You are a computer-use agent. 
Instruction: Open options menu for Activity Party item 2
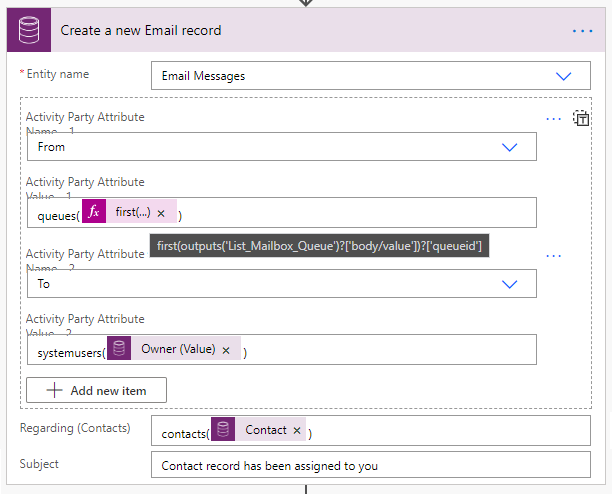coord(553,256)
